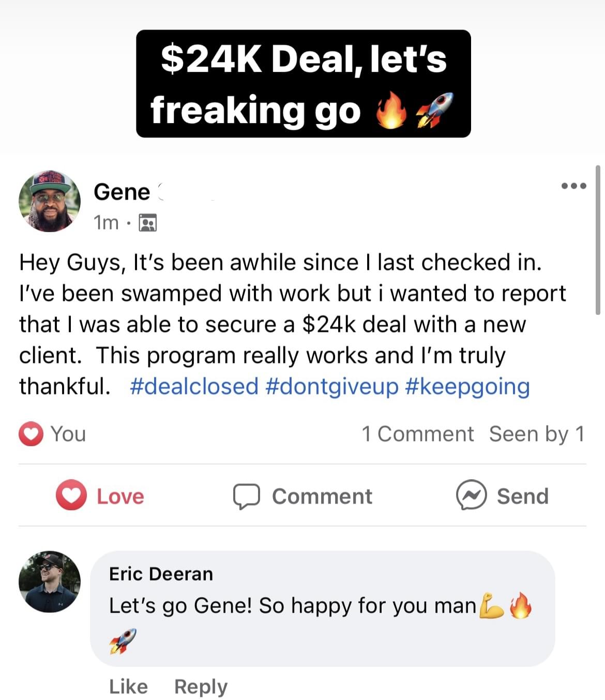Open the three-dots post options menu
This screenshot has width=605, height=700.
574,186
